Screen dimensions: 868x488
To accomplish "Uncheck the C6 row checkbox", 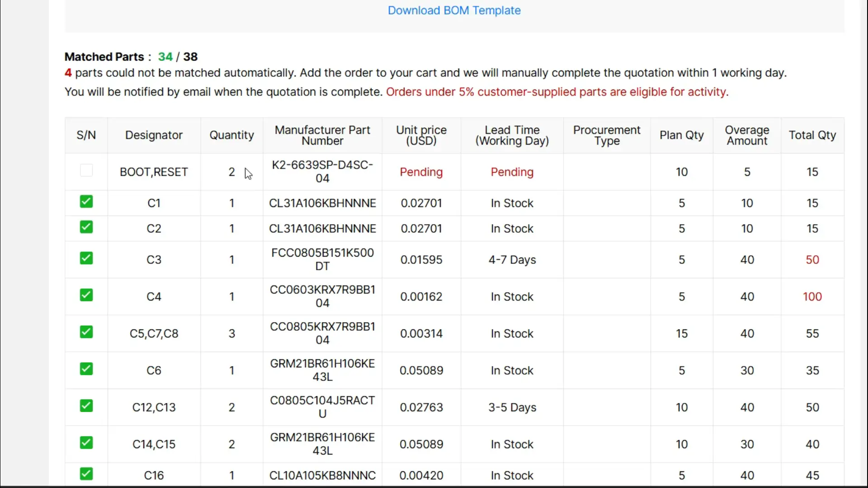I will point(86,369).
